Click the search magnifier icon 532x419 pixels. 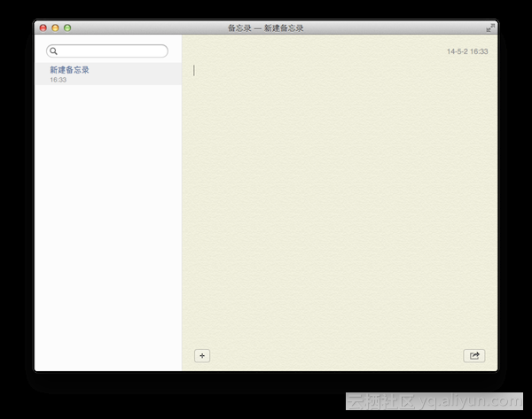point(53,51)
